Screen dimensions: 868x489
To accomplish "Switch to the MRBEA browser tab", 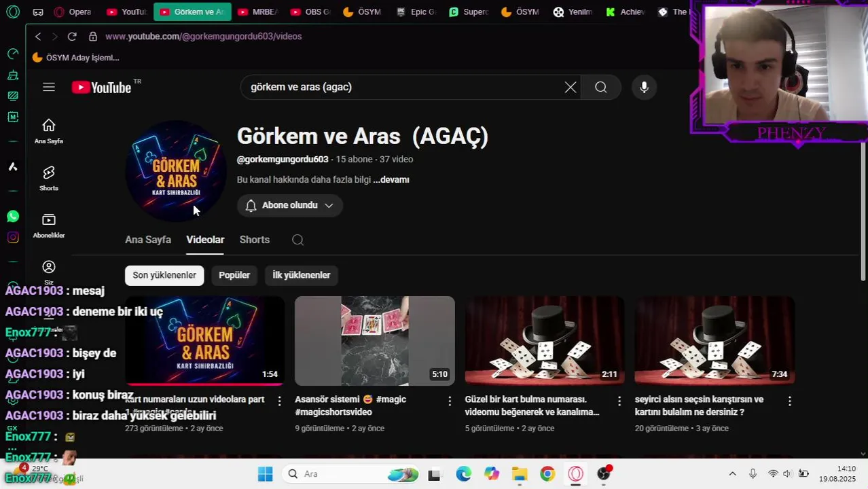I will pyautogui.click(x=258, y=12).
